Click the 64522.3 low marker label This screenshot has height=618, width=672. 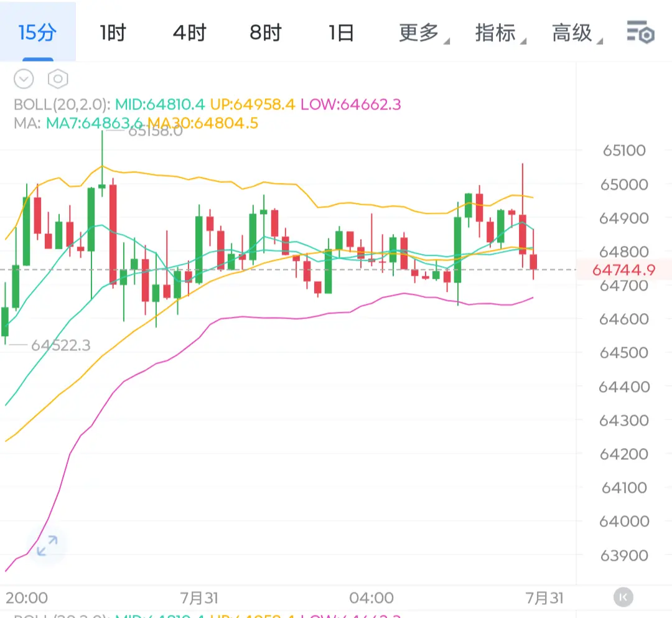pyautogui.click(x=60, y=345)
